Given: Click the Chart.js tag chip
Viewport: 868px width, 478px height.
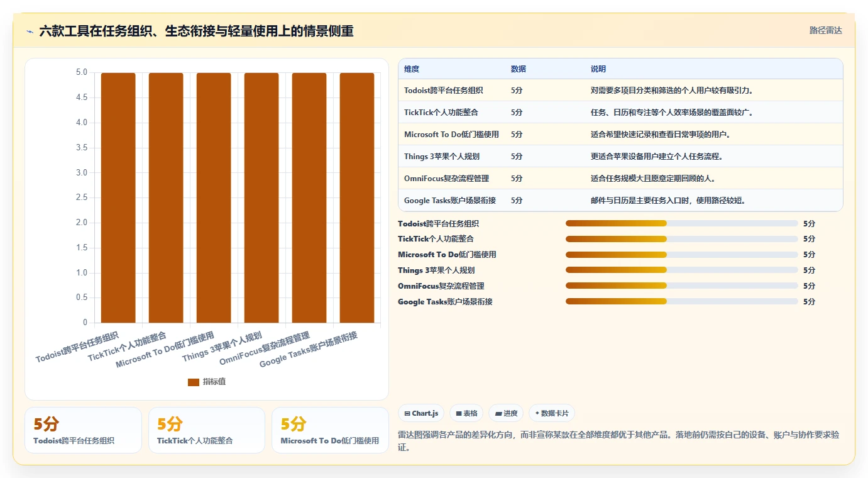Looking at the screenshot, I should [421, 413].
